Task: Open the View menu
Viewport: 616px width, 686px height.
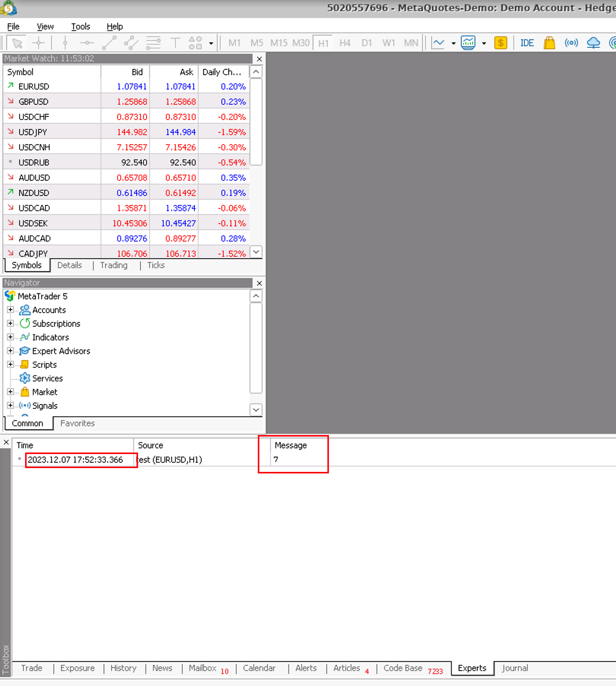Action: click(x=45, y=26)
